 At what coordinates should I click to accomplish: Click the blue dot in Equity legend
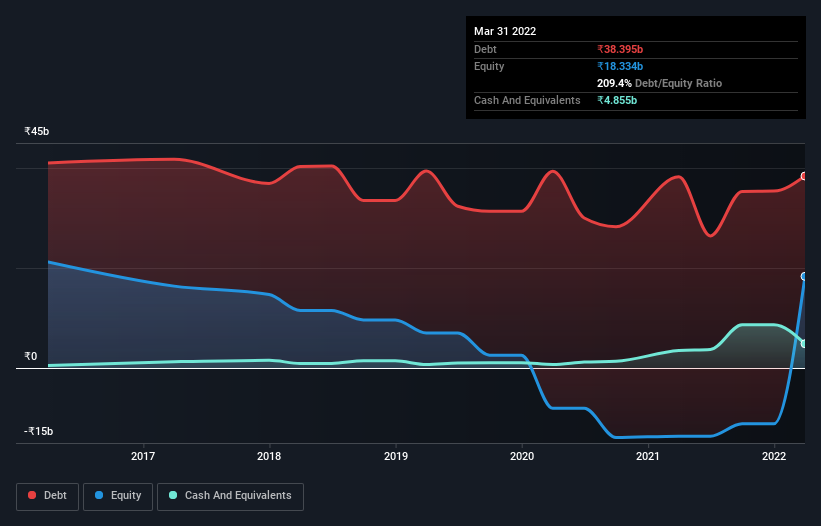pos(99,495)
